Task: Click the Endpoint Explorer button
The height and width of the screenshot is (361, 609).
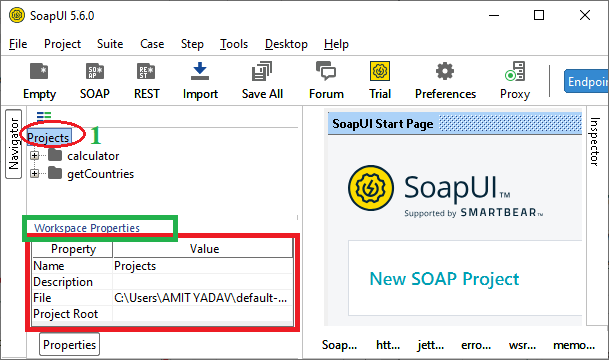Action: 586,81
